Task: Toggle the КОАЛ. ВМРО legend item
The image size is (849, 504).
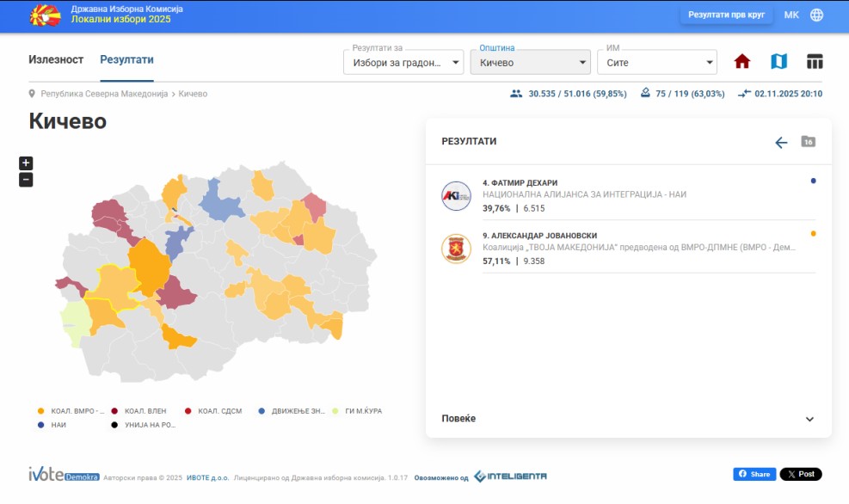Action: (72, 411)
